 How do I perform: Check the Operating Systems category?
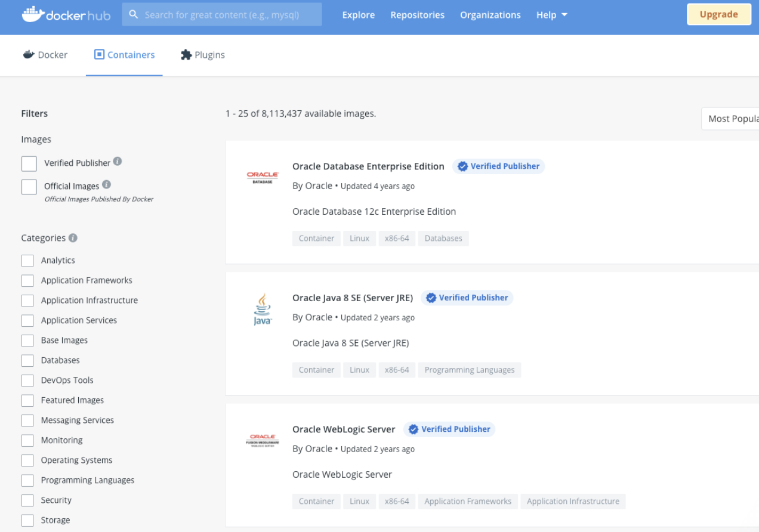(27, 460)
